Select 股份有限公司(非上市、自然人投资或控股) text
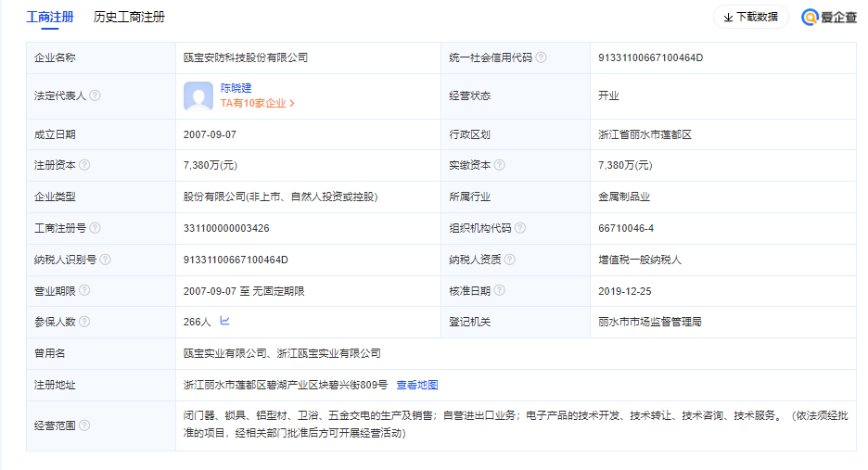 [281, 197]
